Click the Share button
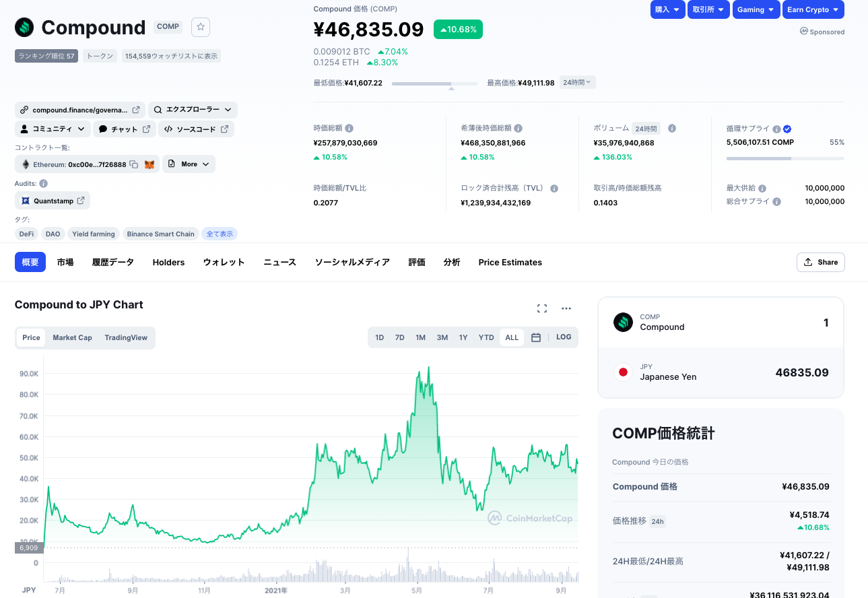Screen dimensions: 868x598 point(820,262)
